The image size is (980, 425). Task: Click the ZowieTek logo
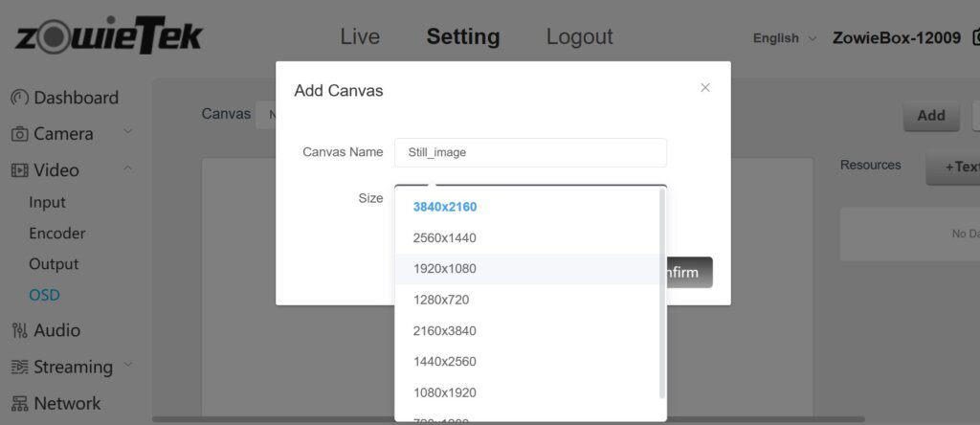click(x=108, y=36)
